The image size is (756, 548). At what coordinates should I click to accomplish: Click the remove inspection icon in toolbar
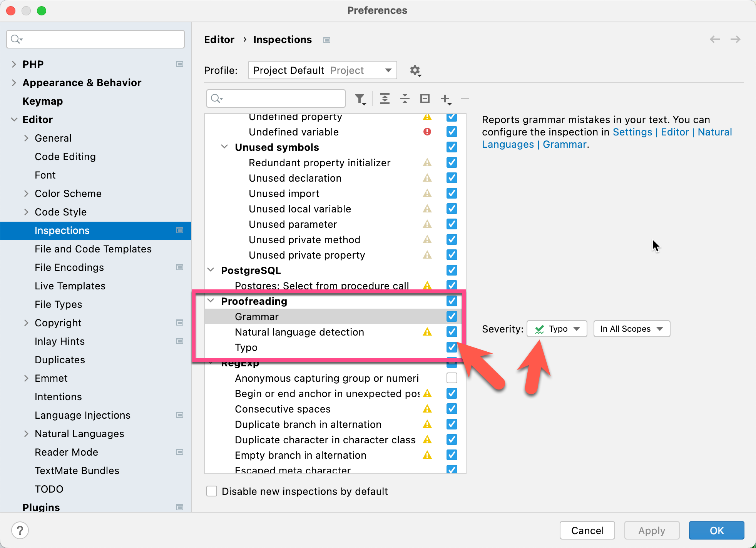[464, 98]
